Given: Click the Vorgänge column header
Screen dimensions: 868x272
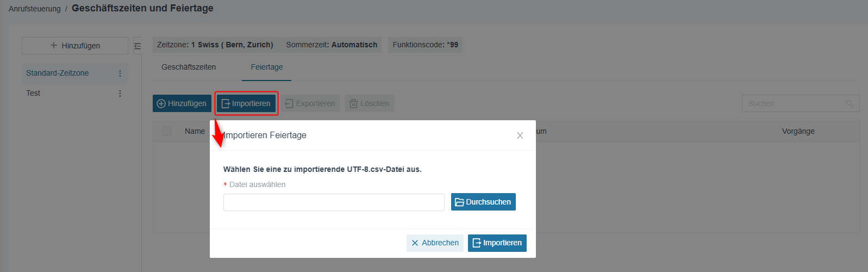Looking at the screenshot, I should point(798,131).
